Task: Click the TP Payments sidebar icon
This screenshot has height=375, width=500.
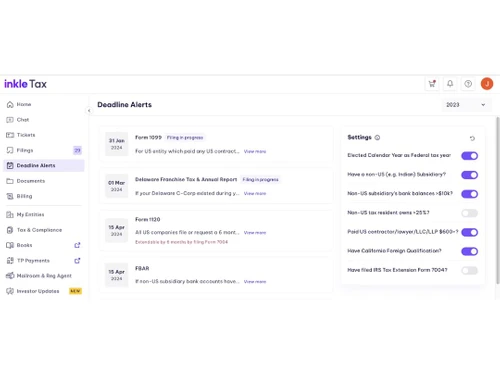Action: (x=10, y=260)
